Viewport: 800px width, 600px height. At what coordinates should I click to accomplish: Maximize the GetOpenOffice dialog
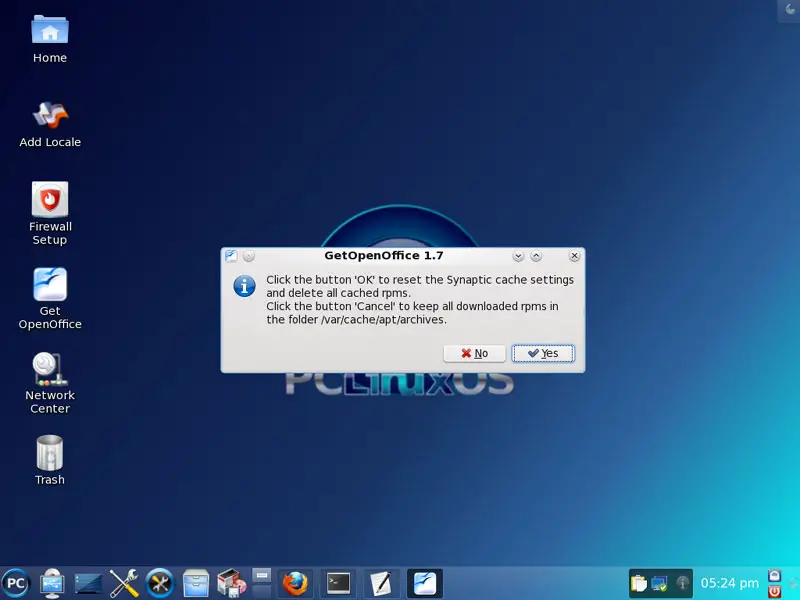tap(536, 256)
